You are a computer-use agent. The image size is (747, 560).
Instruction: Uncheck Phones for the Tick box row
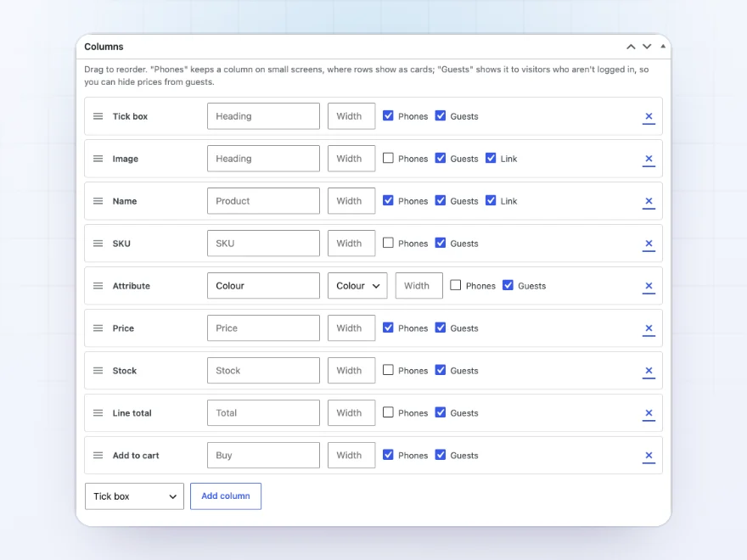(x=388, y=115)
